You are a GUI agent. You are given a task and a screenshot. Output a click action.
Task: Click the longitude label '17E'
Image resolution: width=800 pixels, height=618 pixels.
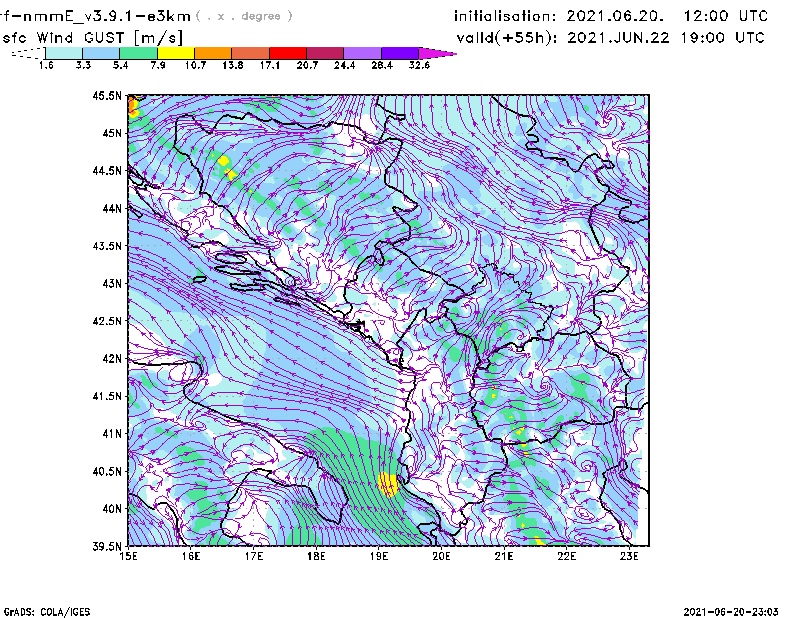pos(254,556)
